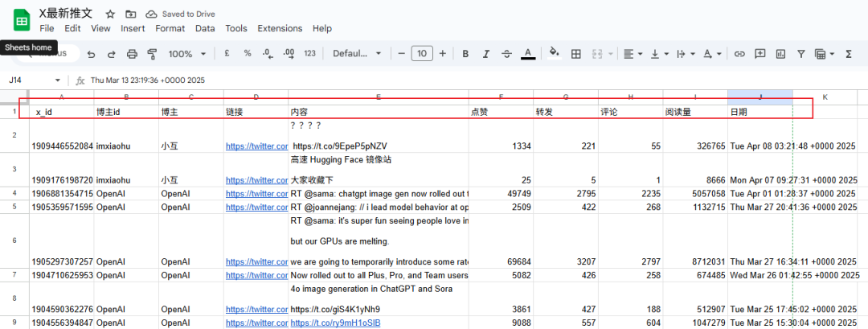
Task: Open the t.co/ry9mH1oSlB link
Action: pos(335,323)
